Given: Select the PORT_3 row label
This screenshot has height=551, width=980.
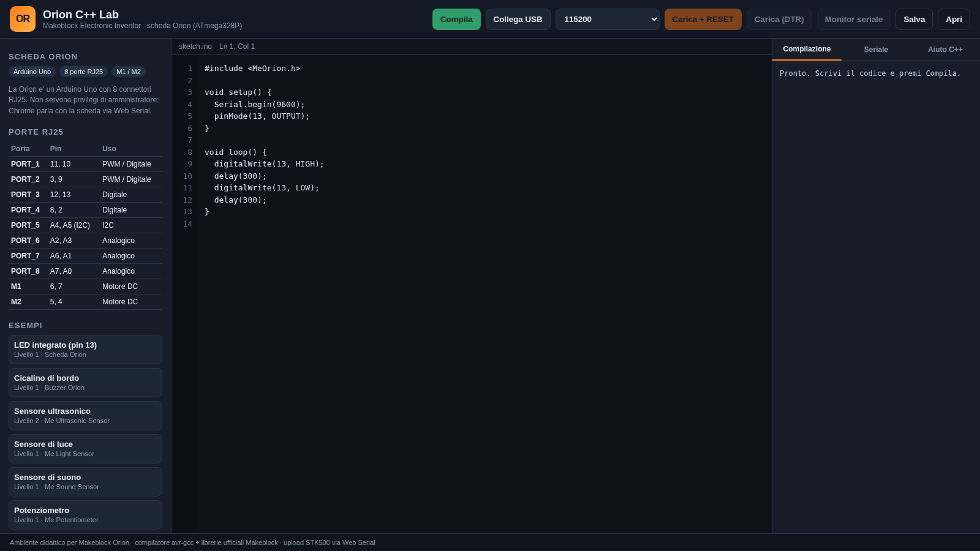Looking at the screenshot, I should coord(25,195).
